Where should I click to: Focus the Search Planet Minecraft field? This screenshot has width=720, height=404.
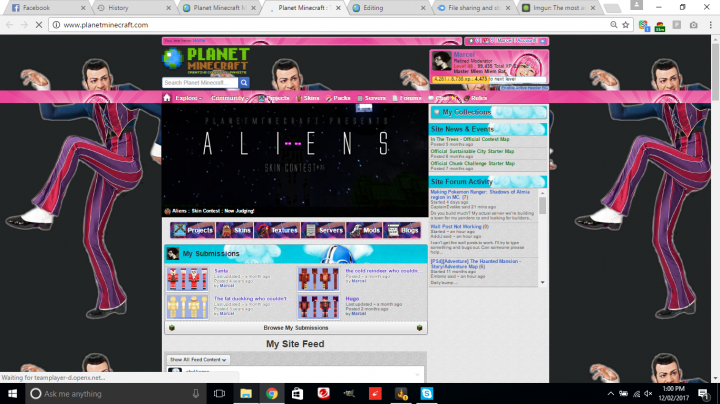point(200,83)
